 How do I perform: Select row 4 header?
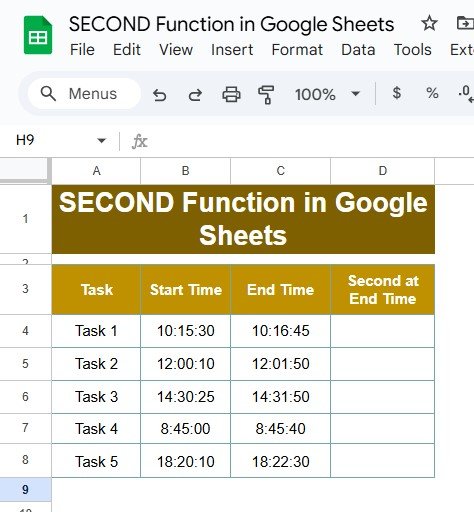(x=25, y=331)
